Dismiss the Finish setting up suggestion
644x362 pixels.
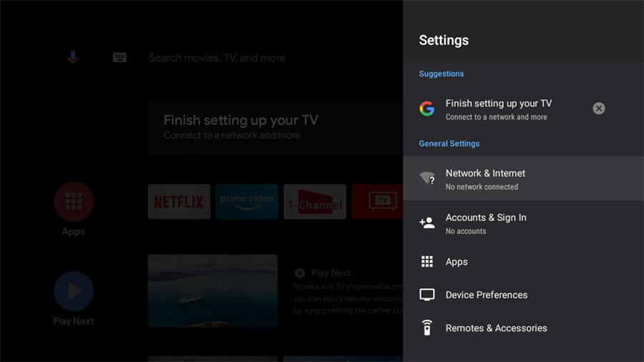[x=599, y=109]
